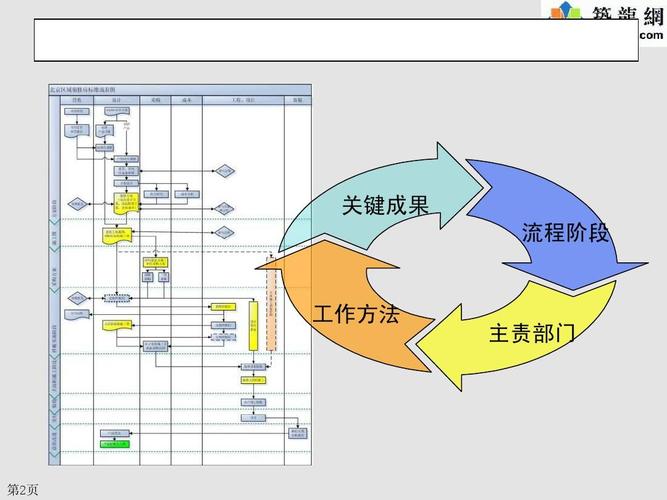Click the green box at flowchart bottom
Viewport: 667px width, 500px height.
point(114,444)
